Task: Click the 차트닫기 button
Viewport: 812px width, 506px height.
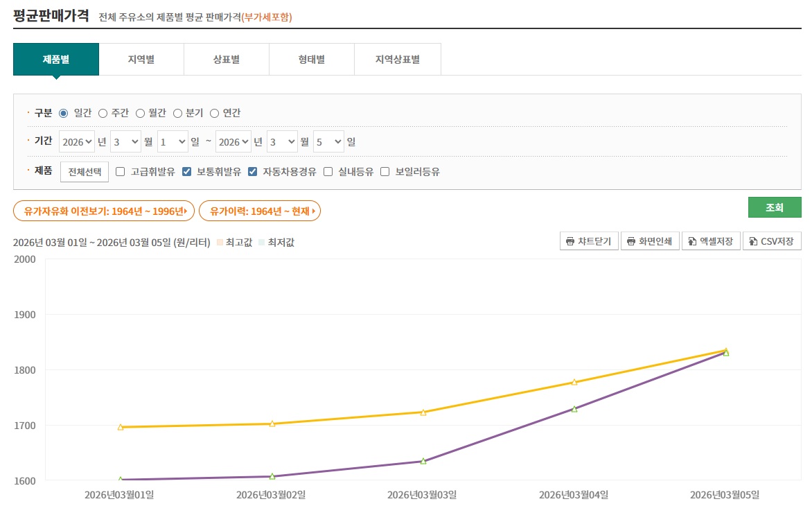Action: (590, 241)
